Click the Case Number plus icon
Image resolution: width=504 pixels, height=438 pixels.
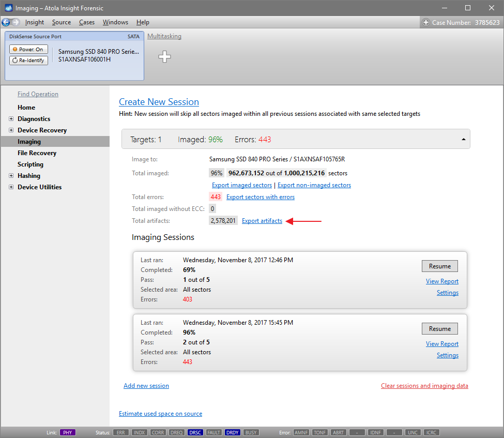click(426, 22)
